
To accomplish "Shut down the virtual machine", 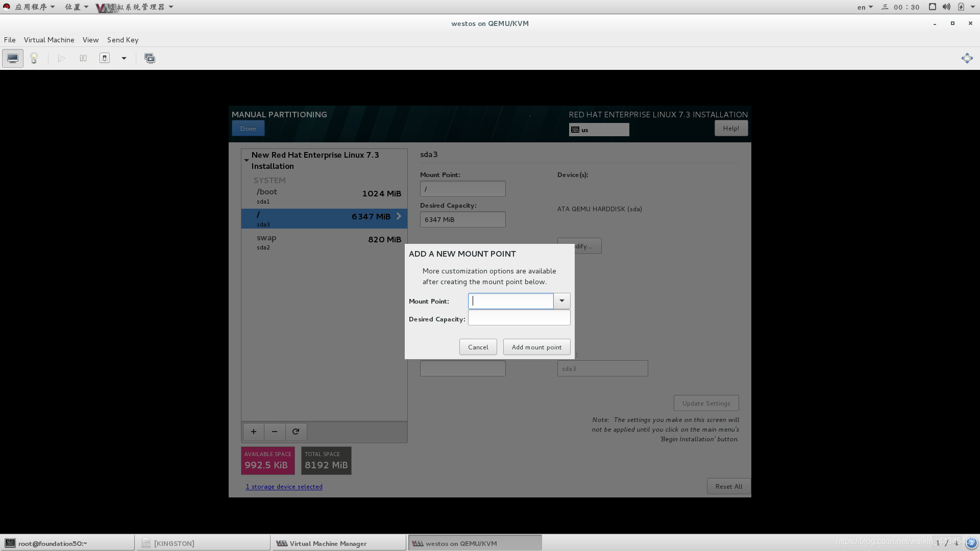I will pyautogui.click(x=105, y=58).
